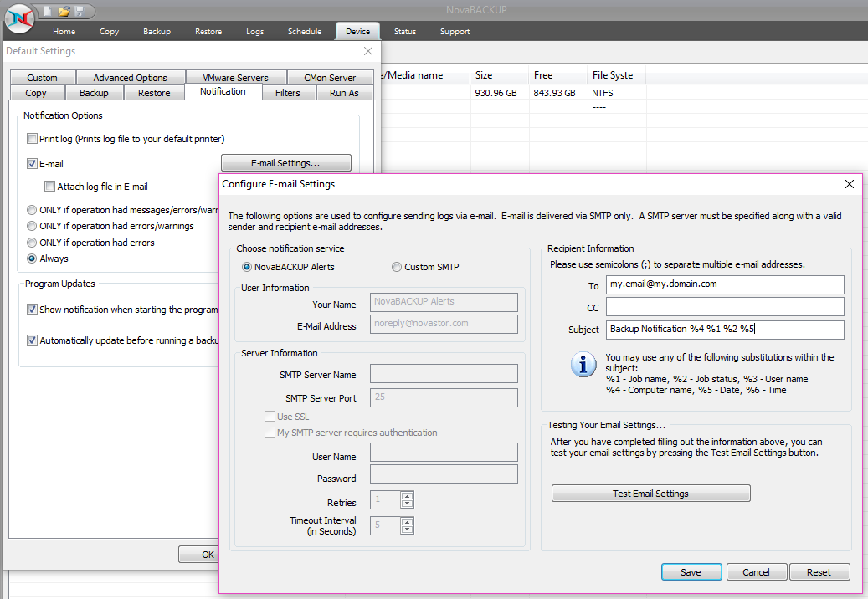Open the Copy ribbon tab
This screenshot has height=599, width=868.
point(109,32)
